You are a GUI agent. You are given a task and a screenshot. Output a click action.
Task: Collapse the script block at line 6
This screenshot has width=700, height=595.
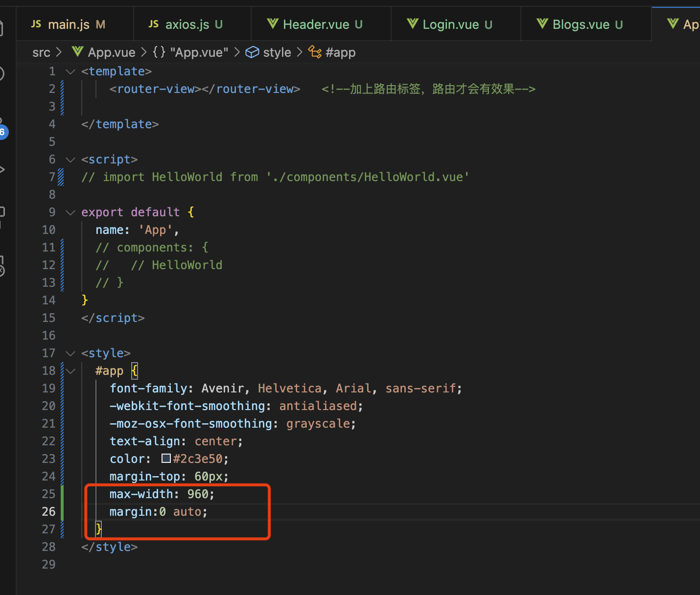point(70,160)
